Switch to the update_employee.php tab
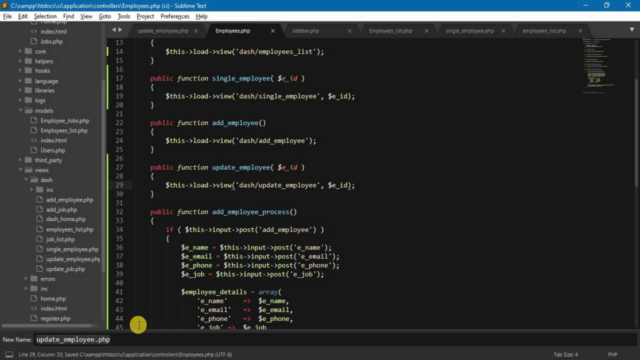The height and width of the screenshot is (360, 640). 163,31
